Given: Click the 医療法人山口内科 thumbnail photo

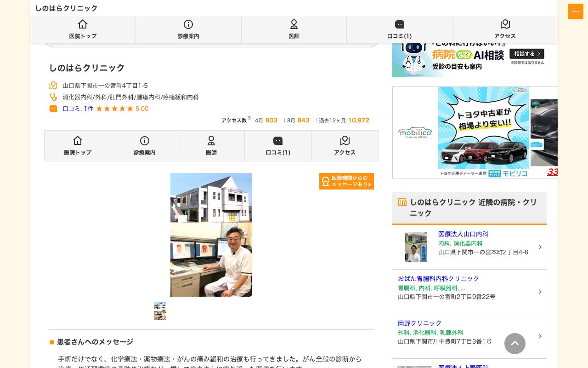Looking at the screenshot, I should coord(416,247).
